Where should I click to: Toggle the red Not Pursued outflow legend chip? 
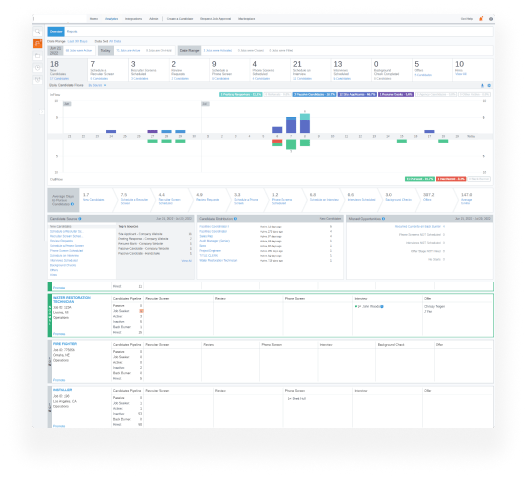451,179
